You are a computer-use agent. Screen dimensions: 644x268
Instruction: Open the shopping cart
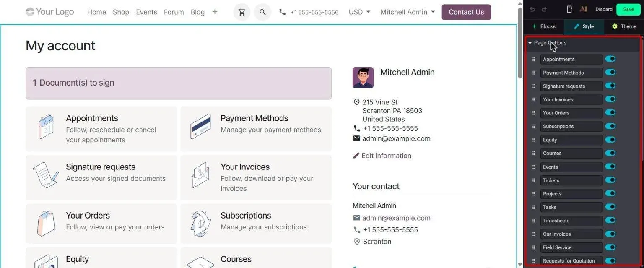(x=241, y=12)
